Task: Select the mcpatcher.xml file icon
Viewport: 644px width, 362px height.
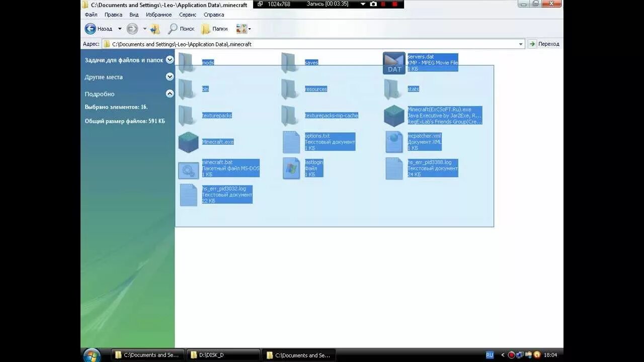Action: 394,142
